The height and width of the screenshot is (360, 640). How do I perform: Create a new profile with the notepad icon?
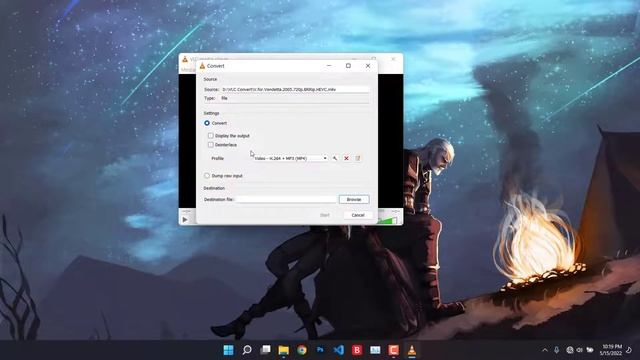(x=358, y=158)
